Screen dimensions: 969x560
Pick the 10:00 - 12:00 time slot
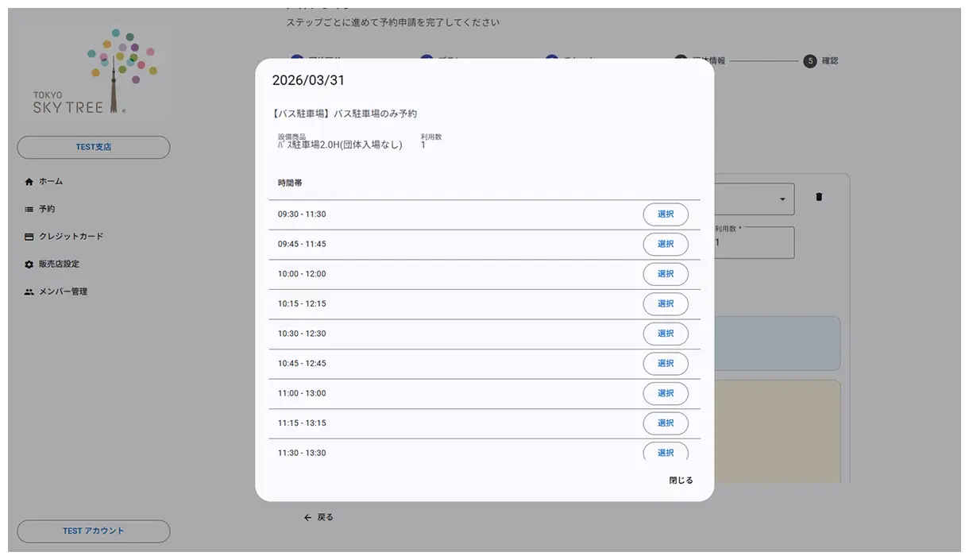click(665, 274)
